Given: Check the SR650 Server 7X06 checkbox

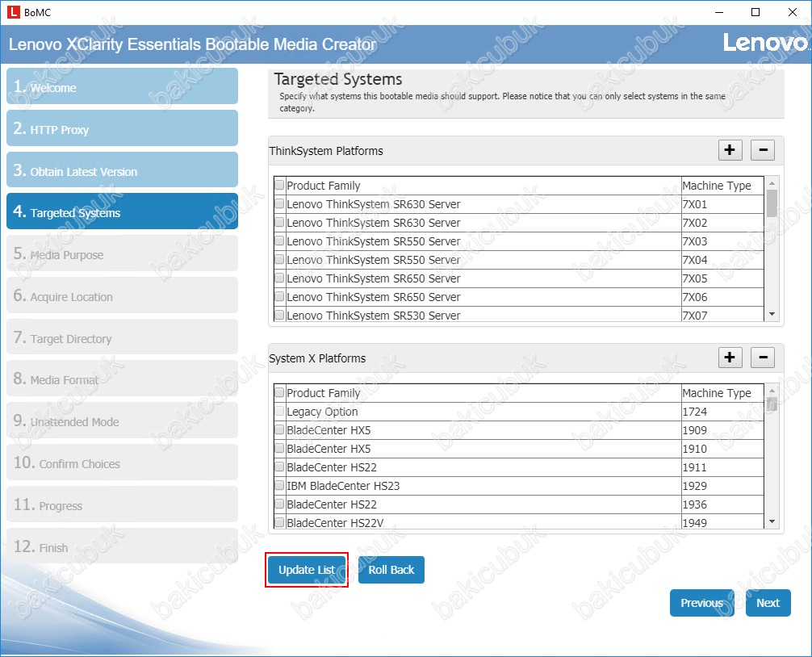Looking at the screenshot, I should pos(279,297).
